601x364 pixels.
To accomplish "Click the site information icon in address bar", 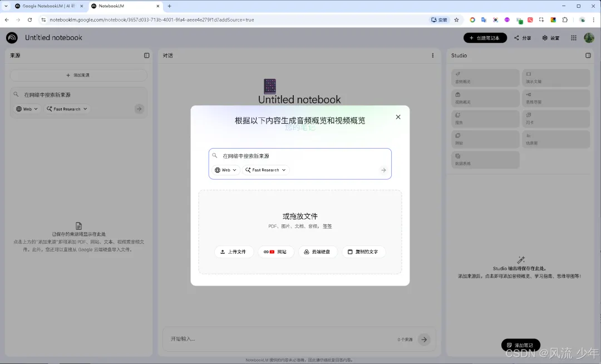I will tap(43, 20).
